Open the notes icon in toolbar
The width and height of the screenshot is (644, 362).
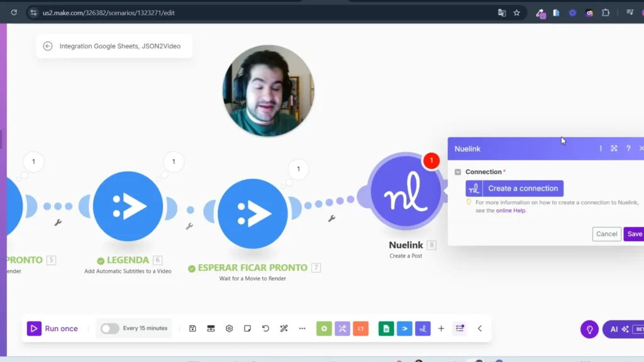[x=247, y=328]
